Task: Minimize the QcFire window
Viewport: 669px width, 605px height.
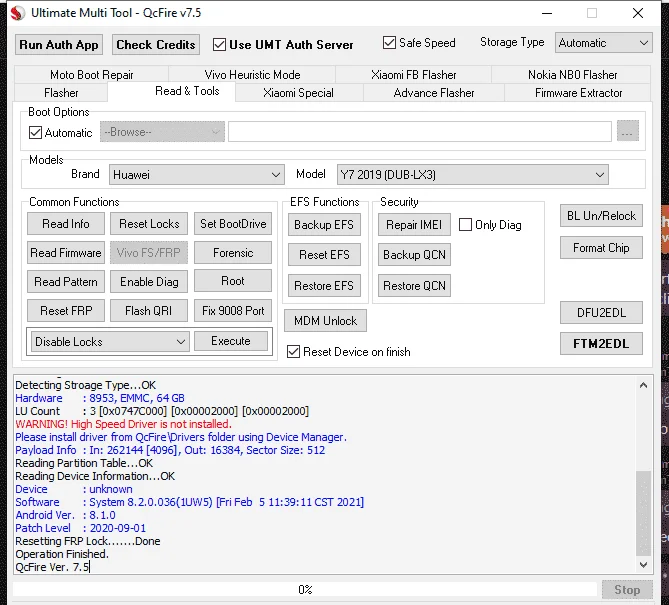Action: [547, 13]
